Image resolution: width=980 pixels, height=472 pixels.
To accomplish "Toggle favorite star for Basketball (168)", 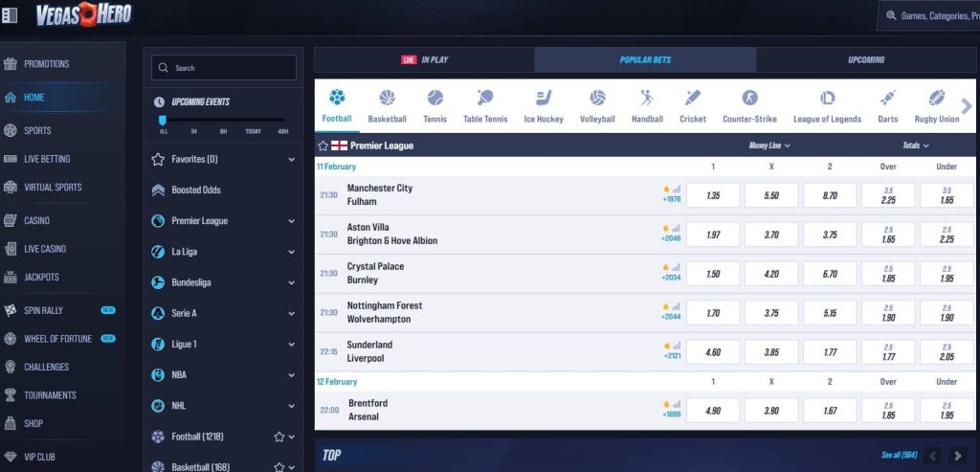I will click(x=278, y=467).
